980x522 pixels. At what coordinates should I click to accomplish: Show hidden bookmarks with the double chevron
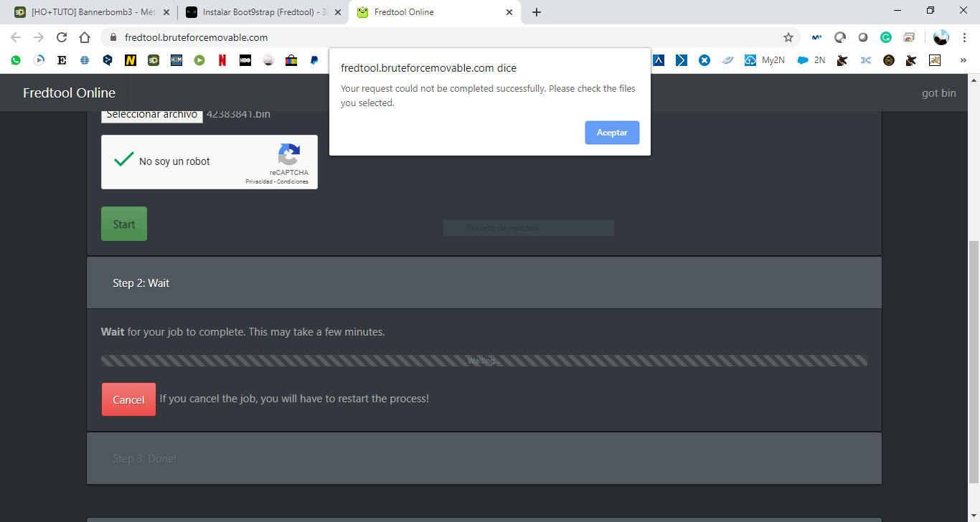963,60
